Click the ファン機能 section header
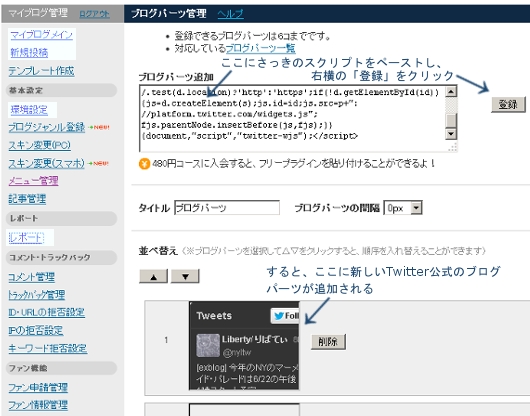Viewport: 530px width, 416px height. (x=61, y=368)
